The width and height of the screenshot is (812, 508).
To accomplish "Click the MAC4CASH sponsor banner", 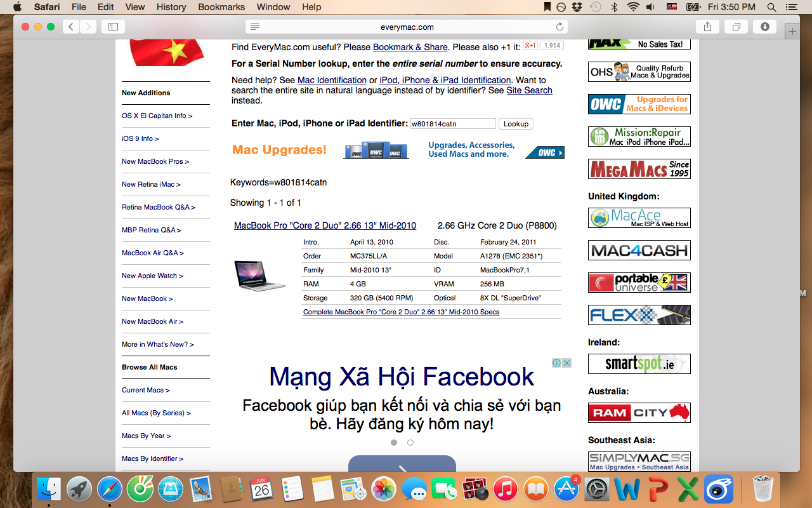I will [x=639, y=250].
